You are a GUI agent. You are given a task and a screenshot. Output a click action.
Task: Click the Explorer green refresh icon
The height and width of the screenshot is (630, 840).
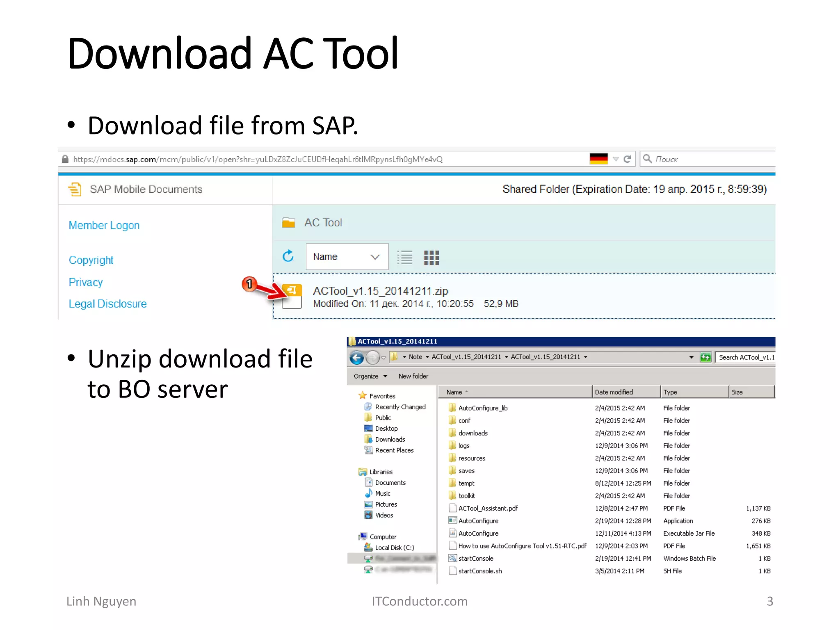pyautogui.click(x=705, y=357)
